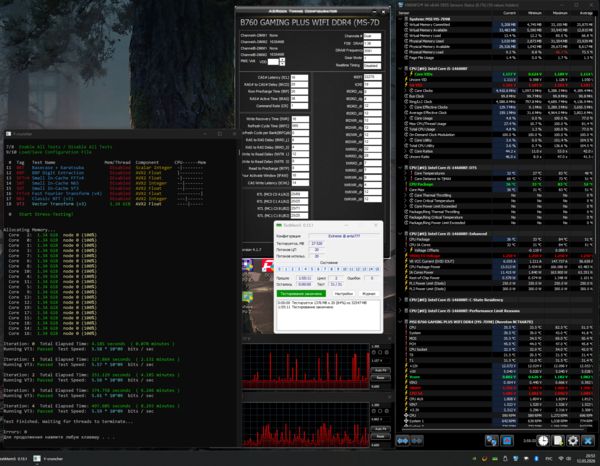Click the Maximum column header in HWiNFO
Screen dimensions: 600x466
point(556,13)
